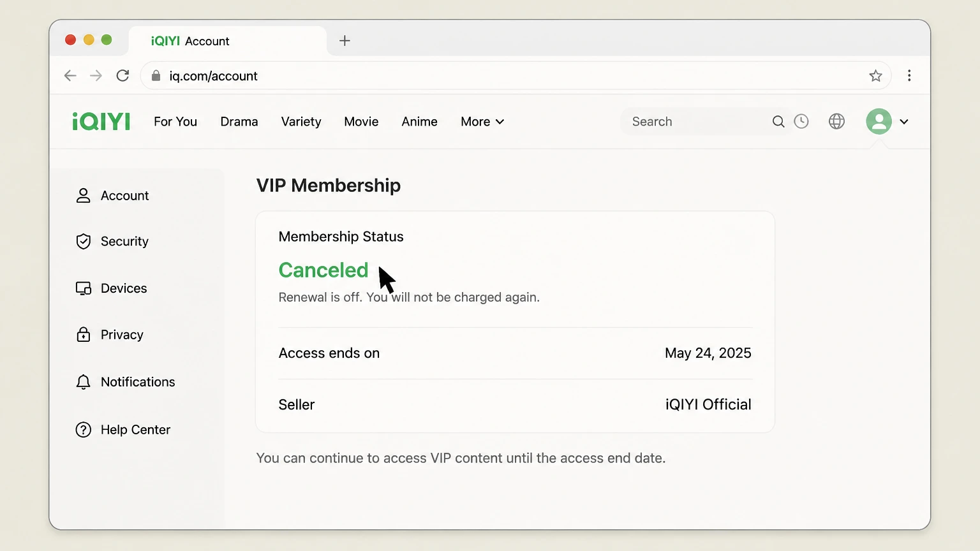Viewport: 980px width, 551px height.
Task: Click the May 24, 2025 date
Action: pos(708,353)
